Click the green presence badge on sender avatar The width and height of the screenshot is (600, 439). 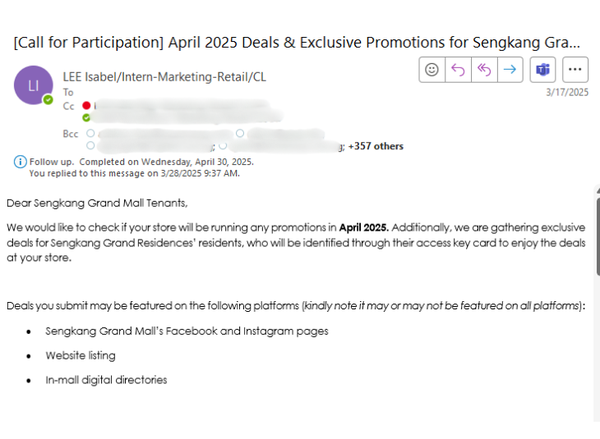(x=48, y=99)
